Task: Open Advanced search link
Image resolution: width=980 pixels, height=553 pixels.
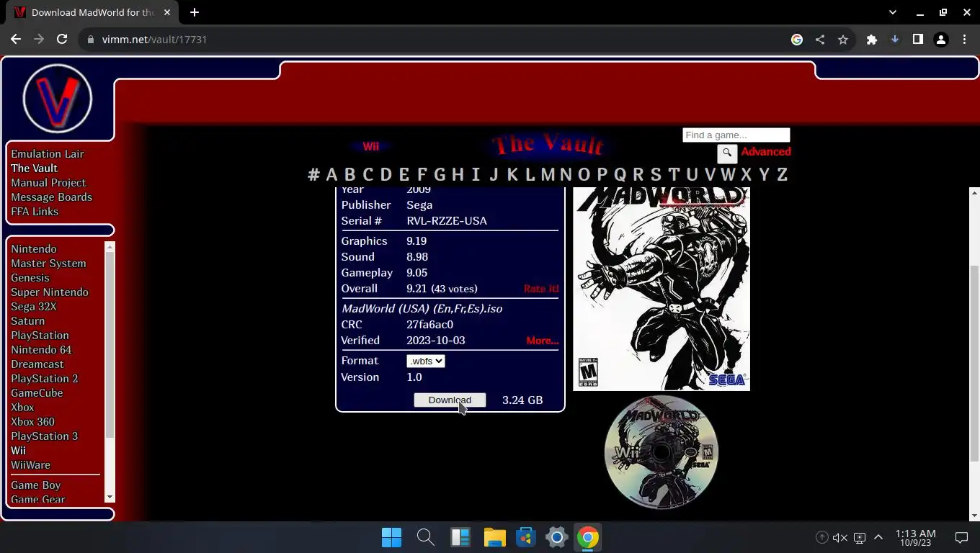Action: pos(766,152)
